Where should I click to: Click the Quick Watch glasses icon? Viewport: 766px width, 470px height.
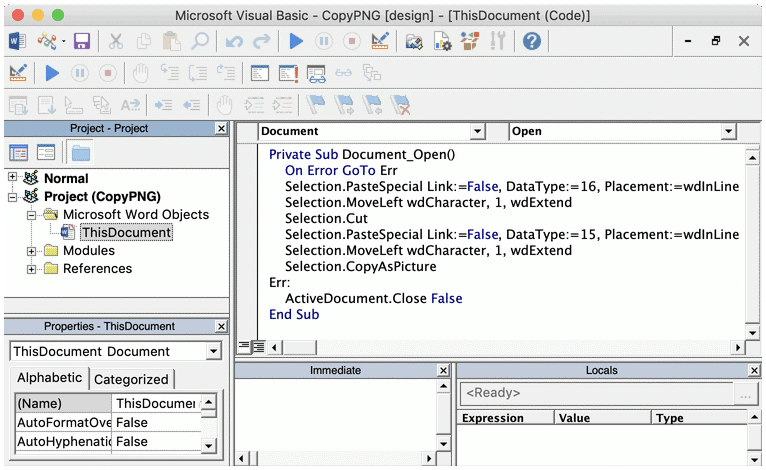(x=343, y=73)
